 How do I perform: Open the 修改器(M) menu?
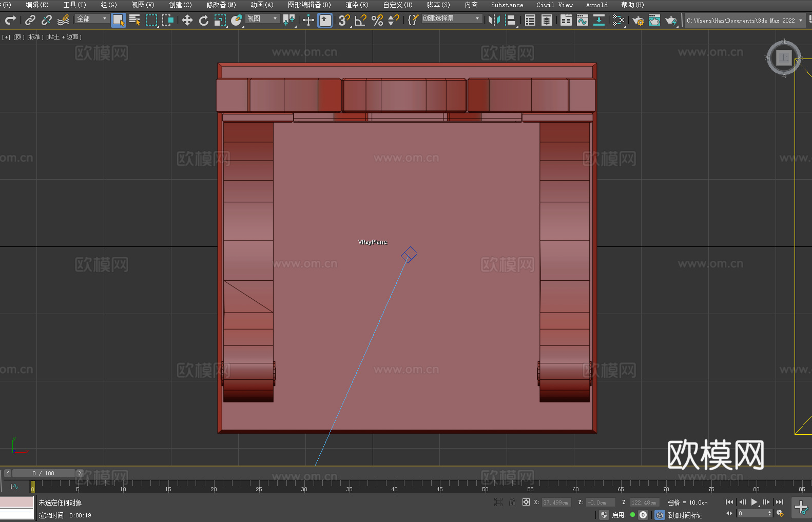click(221, 5)
